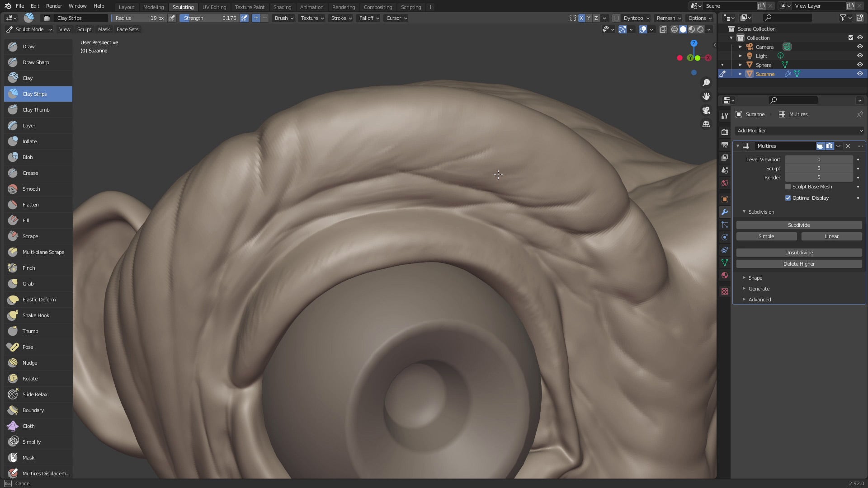Select the Draw Sharp brush

[x=38, y=62]
